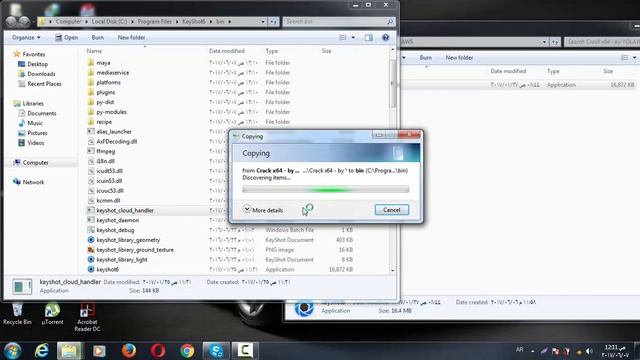640x360 pixels.
Task: Expand More details in Copying dialog
Action: tap(263, 210)
